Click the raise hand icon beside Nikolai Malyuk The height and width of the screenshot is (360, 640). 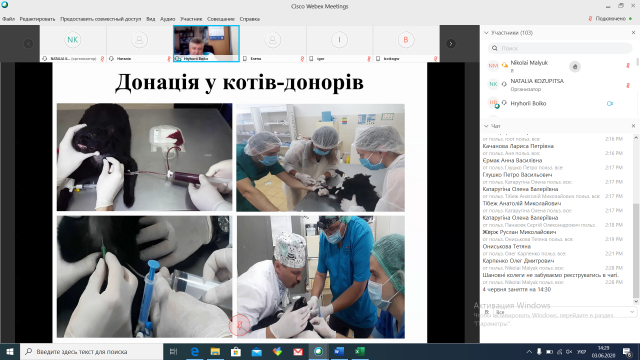575,67
